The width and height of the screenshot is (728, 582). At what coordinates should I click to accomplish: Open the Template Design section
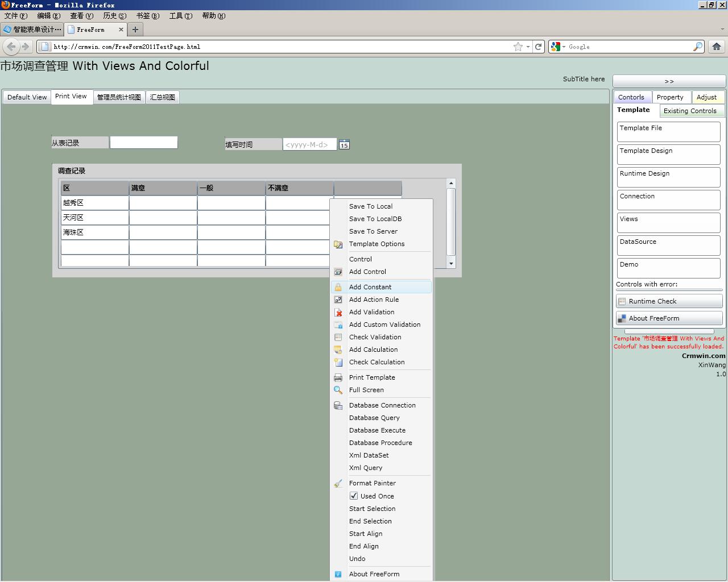pos(669,155)
